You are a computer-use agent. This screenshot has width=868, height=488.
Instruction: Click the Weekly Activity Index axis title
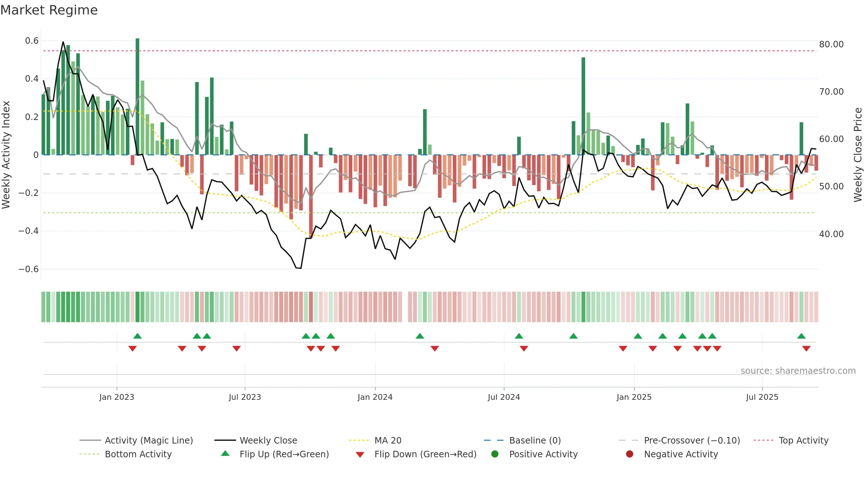(x=6, y=155)
